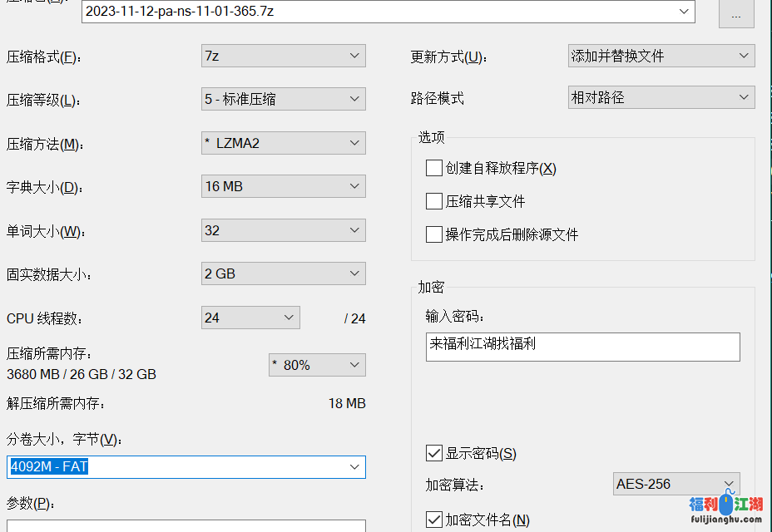Expand the 压缩格式 dropdown showing 7z
Image resolution: width=772 pixels, height=532 pixels.
(x=283, y=57)
